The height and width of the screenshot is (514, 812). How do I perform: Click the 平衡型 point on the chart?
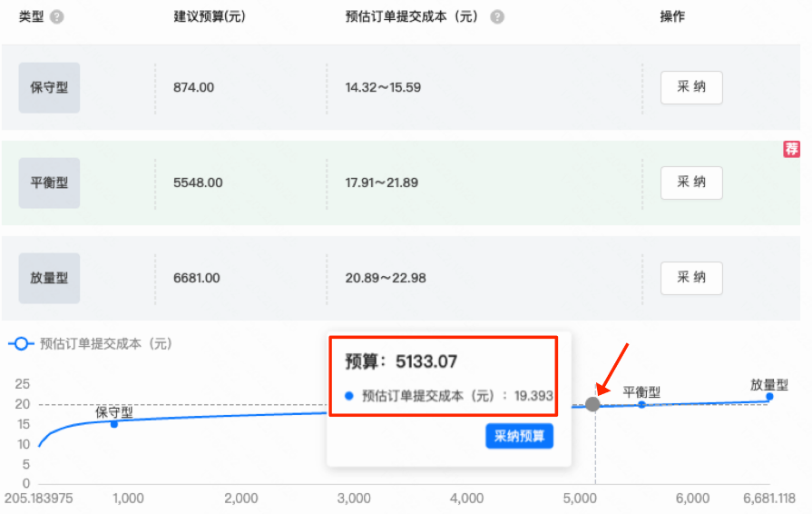pyautogui.click(x=641, y=404)
